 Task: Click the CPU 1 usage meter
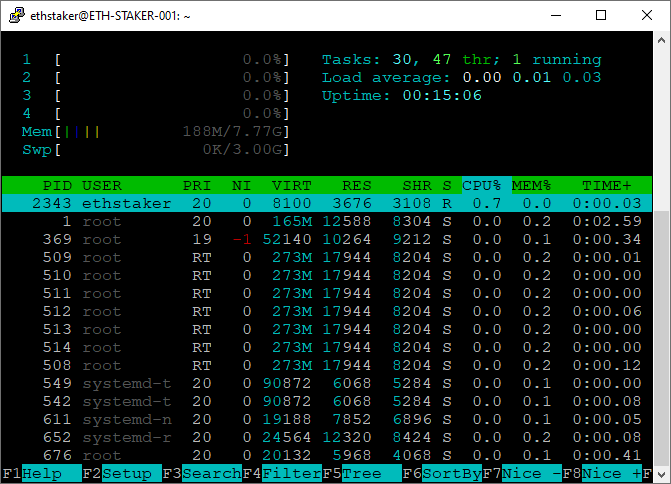156,59
